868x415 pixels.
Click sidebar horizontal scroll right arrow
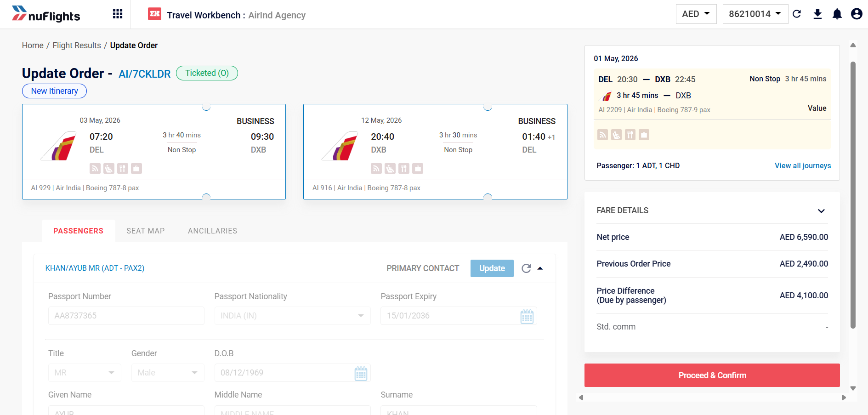click(x=844, y=398)
